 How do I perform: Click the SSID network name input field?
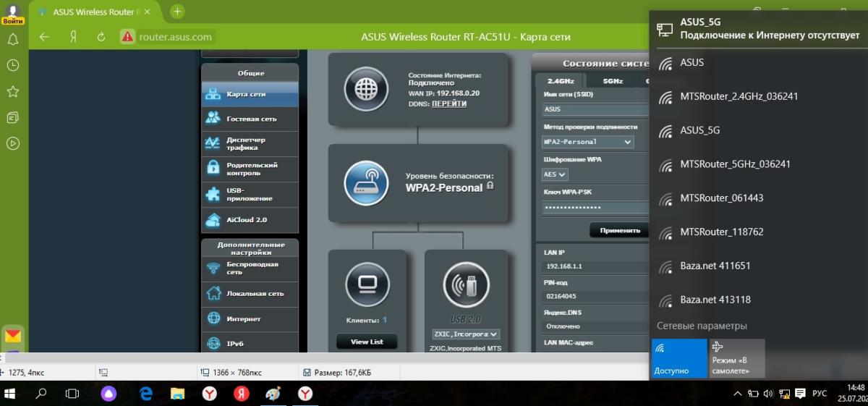(595, 109)
